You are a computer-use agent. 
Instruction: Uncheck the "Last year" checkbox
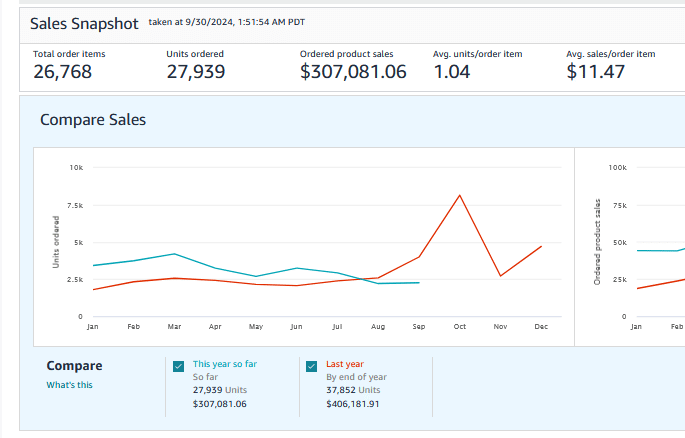(x=312, y=366)
